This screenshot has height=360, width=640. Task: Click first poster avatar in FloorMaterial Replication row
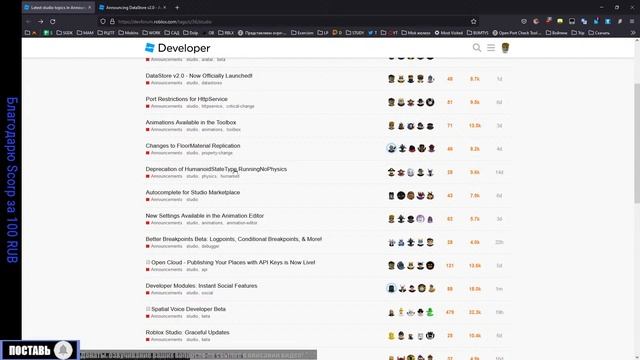tap(391, 149)
